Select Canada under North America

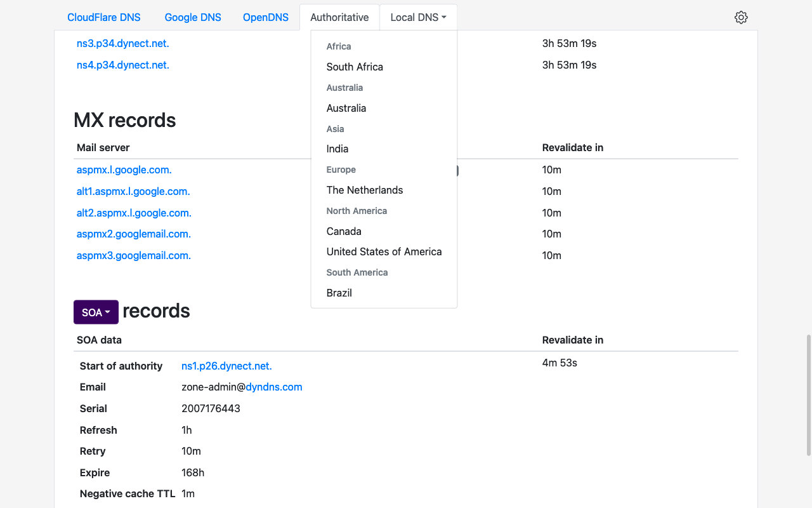(x=344, y=231)
